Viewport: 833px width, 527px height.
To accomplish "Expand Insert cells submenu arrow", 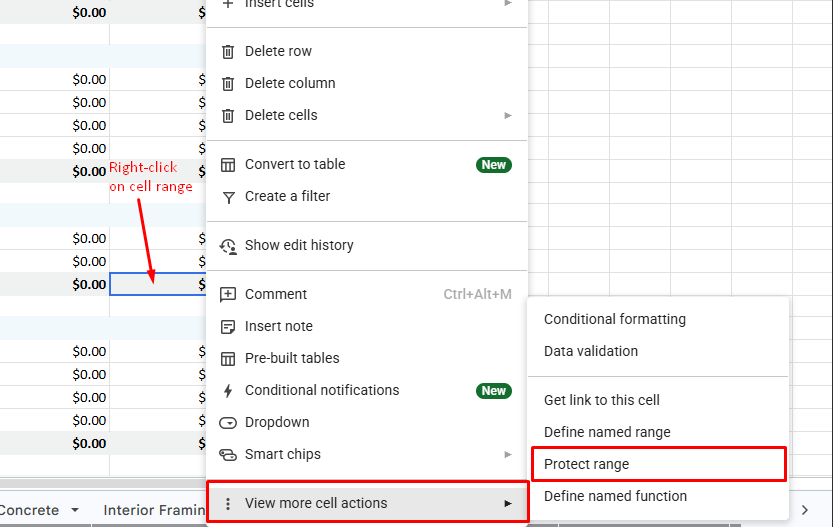I will tap(508, 3).
